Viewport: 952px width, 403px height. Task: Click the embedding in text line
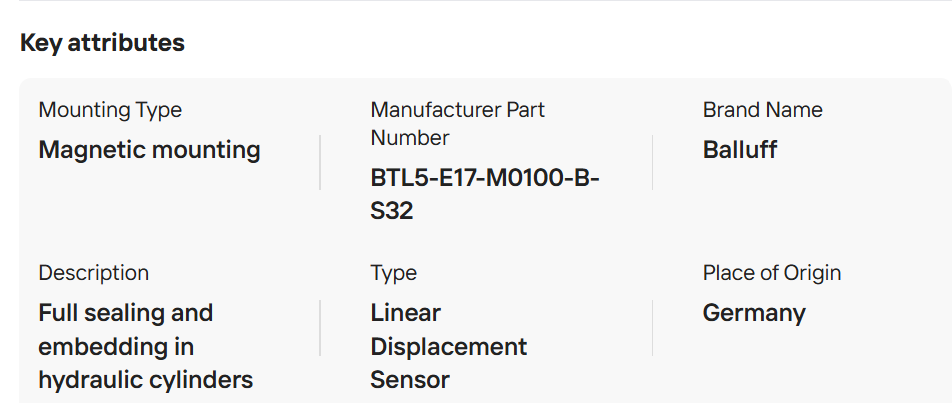(x=116, y=347)
